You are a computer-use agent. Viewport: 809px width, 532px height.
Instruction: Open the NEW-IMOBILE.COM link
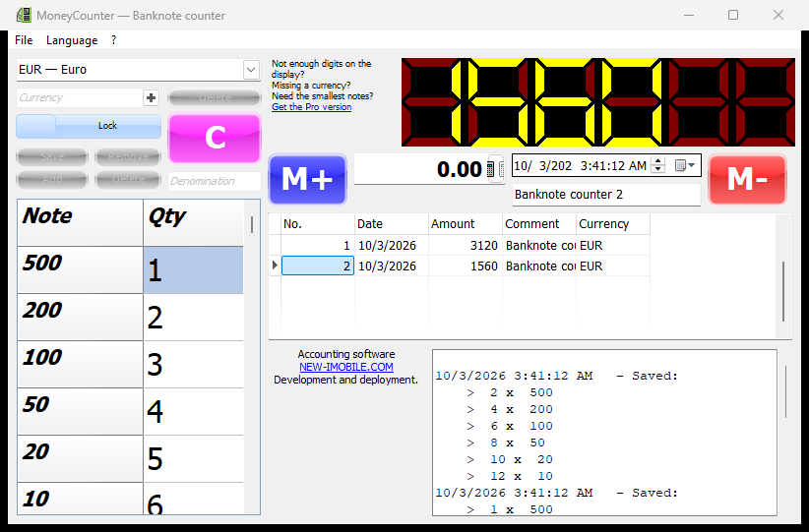346,367
